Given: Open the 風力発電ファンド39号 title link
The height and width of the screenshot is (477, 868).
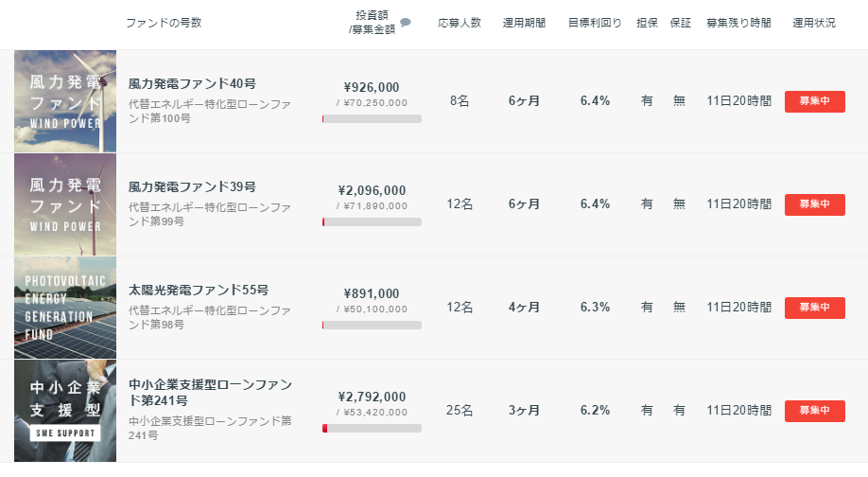Looking at the screenshot, I should (192, 186).
